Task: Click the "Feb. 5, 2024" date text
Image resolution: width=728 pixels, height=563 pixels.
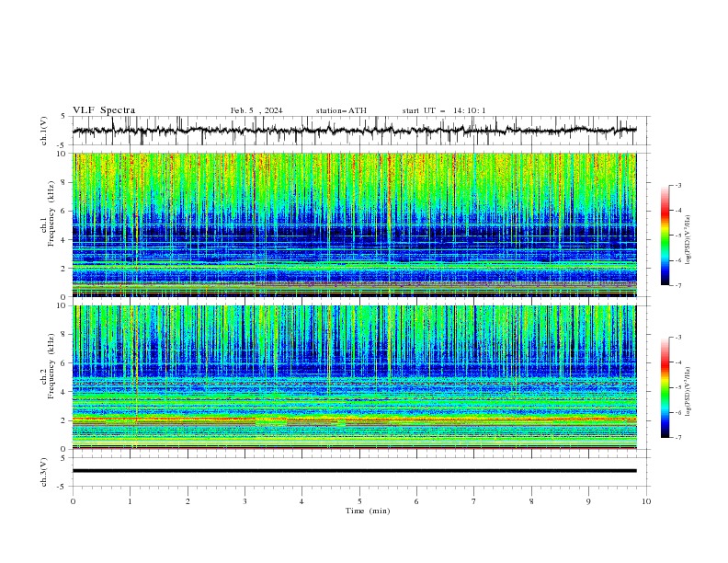Action: tap(256, 110)
